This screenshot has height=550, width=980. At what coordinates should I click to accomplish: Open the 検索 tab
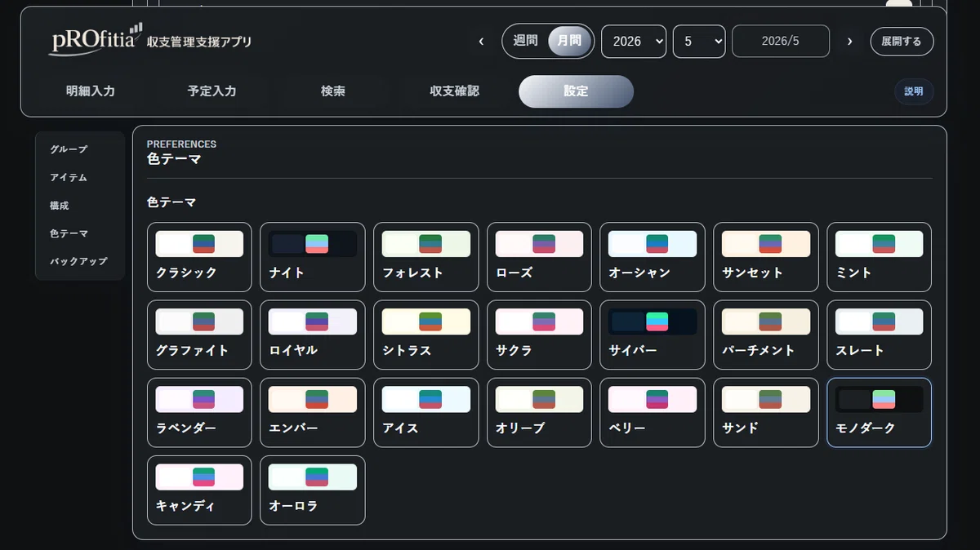[333, 91]
